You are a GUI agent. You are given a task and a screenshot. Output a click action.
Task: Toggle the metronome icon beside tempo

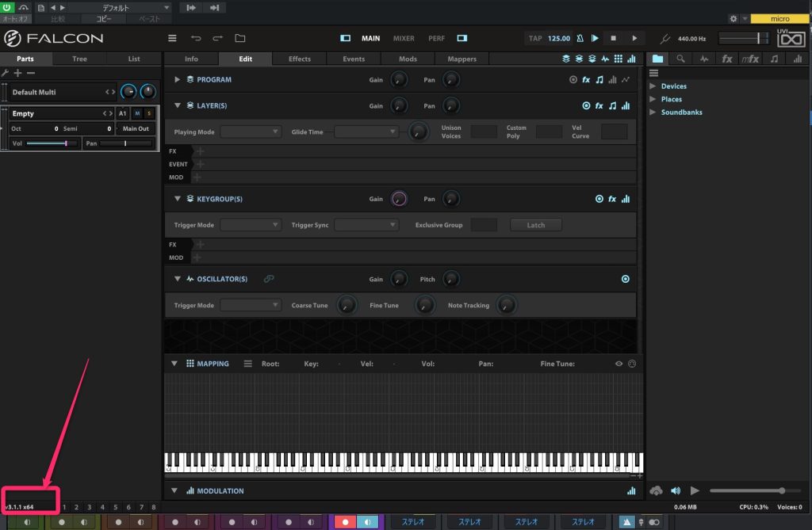coord(580,38)
